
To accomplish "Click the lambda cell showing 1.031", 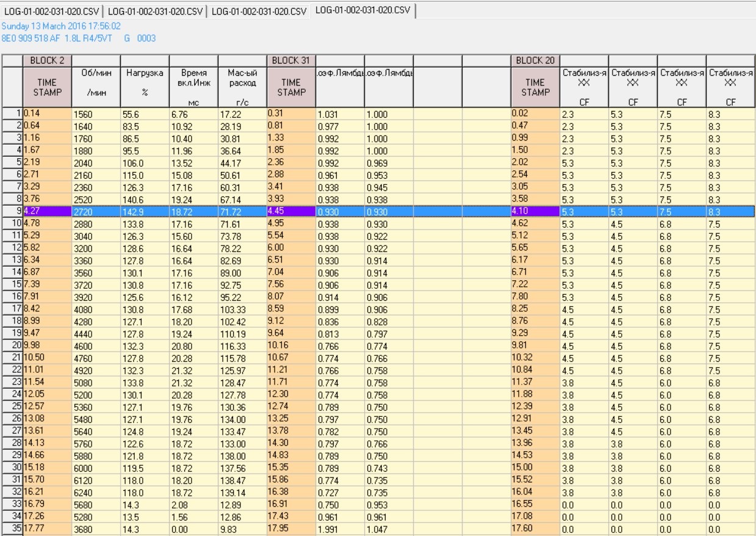I will point(340,114).
